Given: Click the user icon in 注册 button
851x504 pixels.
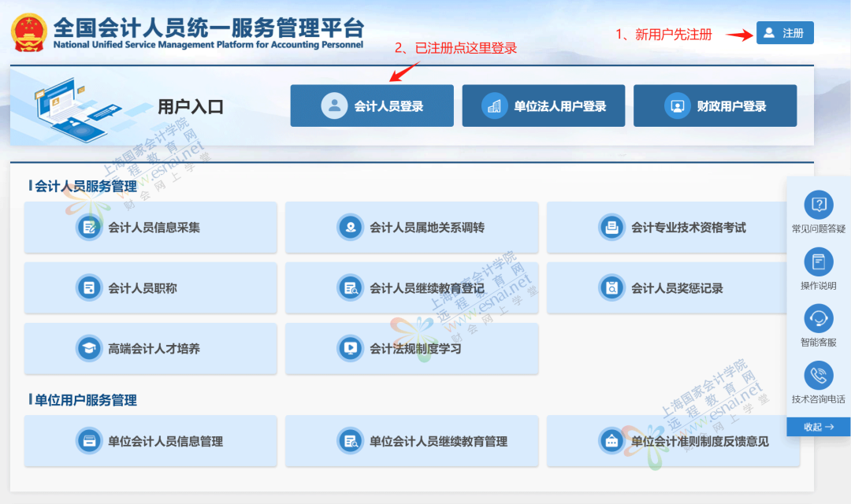Looking at the screenshot, I should [769, 33].
